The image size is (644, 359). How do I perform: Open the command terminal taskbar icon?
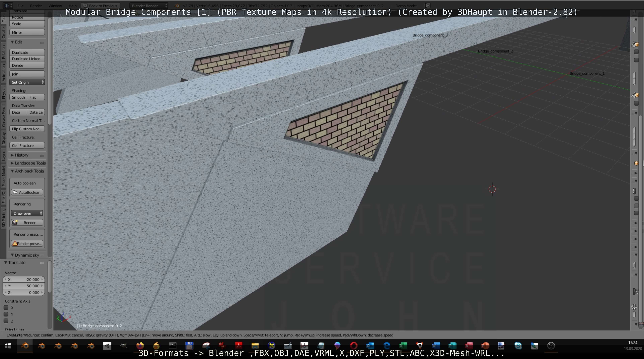173,346
